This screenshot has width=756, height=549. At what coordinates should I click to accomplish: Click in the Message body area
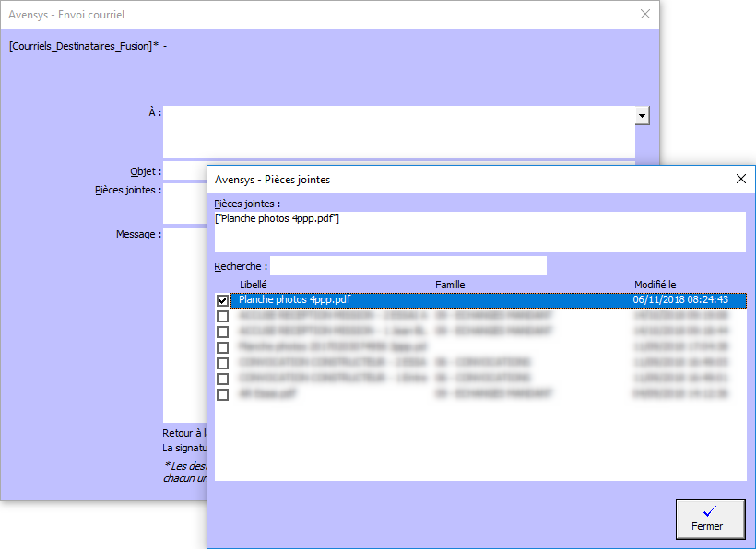(x=184, y=322)
